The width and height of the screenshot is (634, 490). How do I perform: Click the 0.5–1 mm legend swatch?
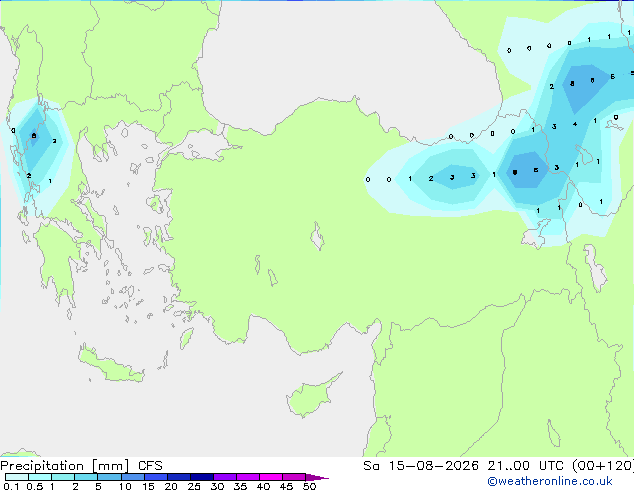pyautogui.click(x=40, y=477)
